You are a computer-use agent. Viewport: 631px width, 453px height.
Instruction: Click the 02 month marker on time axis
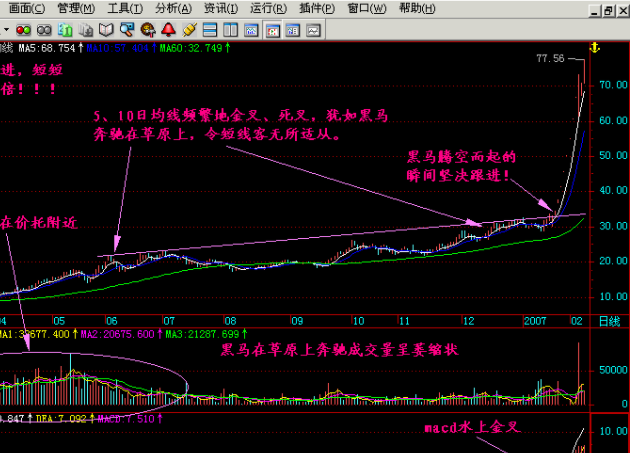coord(576,321)
